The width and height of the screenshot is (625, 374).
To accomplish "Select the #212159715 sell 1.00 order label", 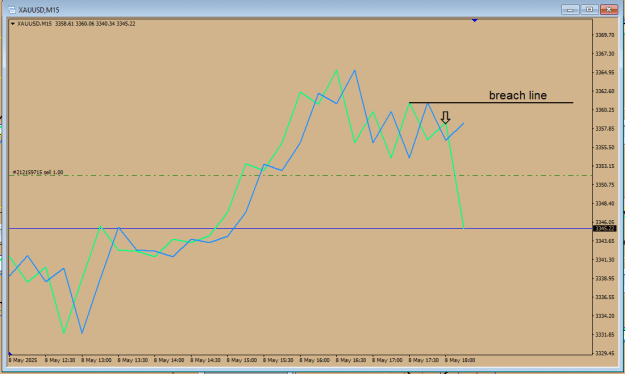I will (x=38, y=172).
